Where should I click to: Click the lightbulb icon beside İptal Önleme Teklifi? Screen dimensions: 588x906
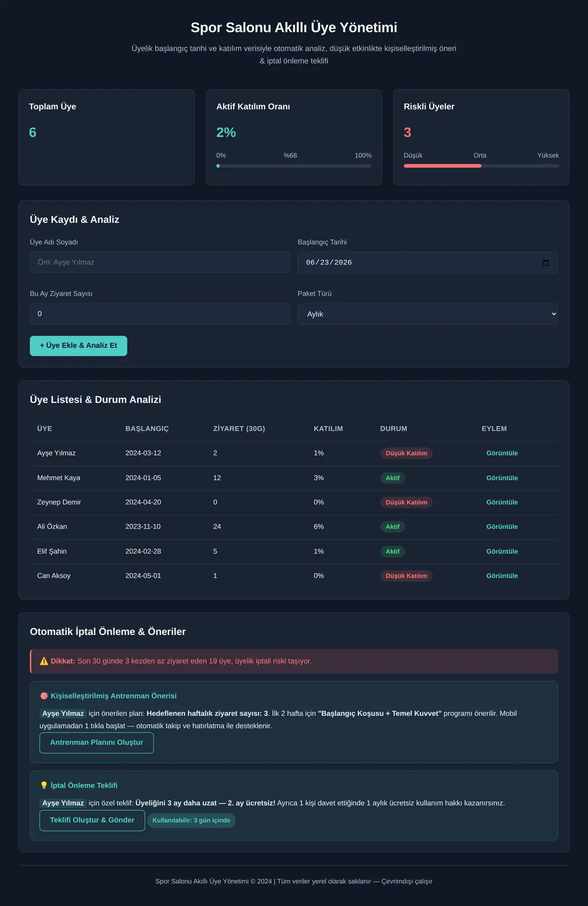[x=44, y=785]
